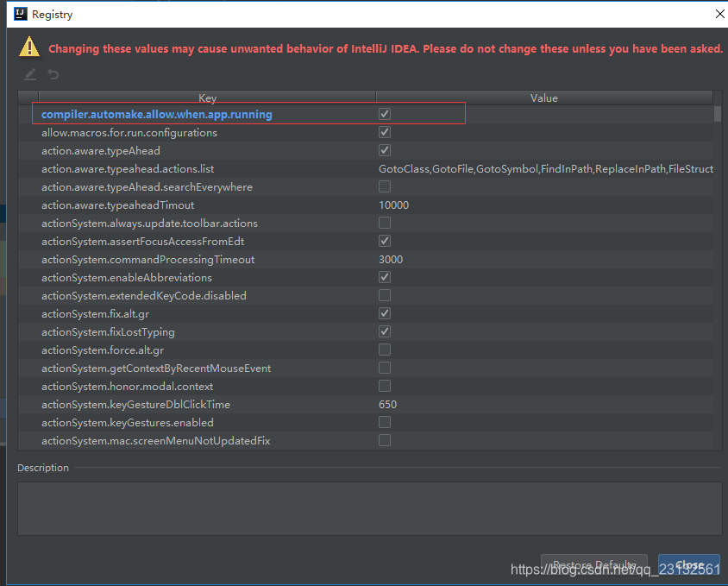Click inside the Description text area

click(x=369, y=508)
